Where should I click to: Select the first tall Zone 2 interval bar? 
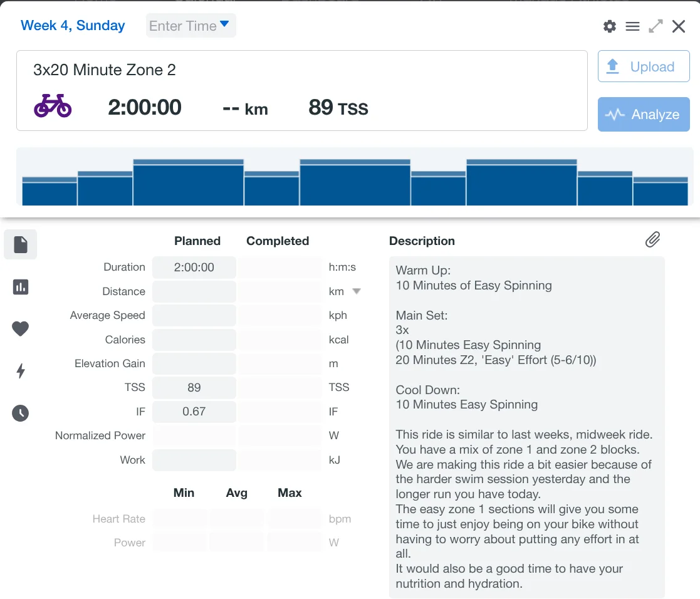[188, 183]
